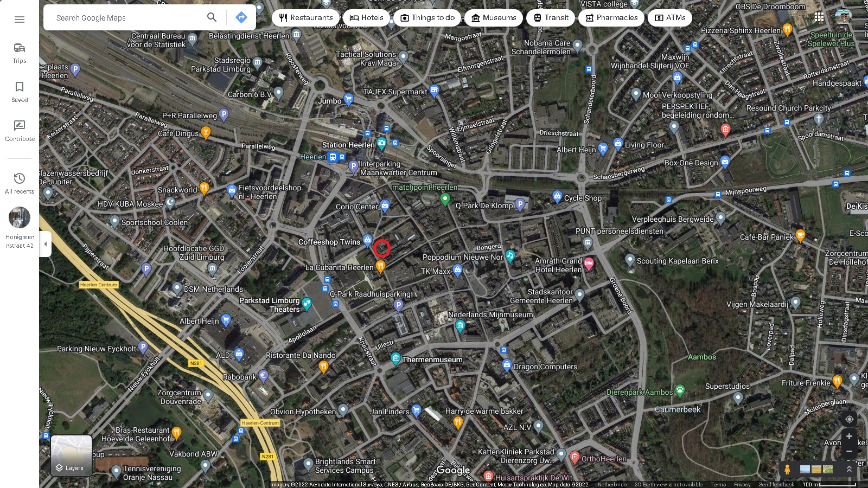Center map on your location
This screenshot has height=488, width=868.
850,419
